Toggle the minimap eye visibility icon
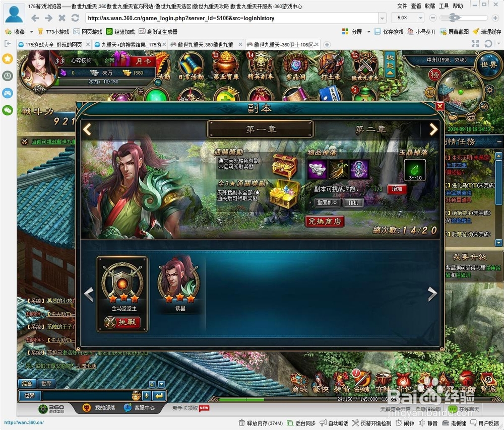The image size is (504, 430). 471,117
